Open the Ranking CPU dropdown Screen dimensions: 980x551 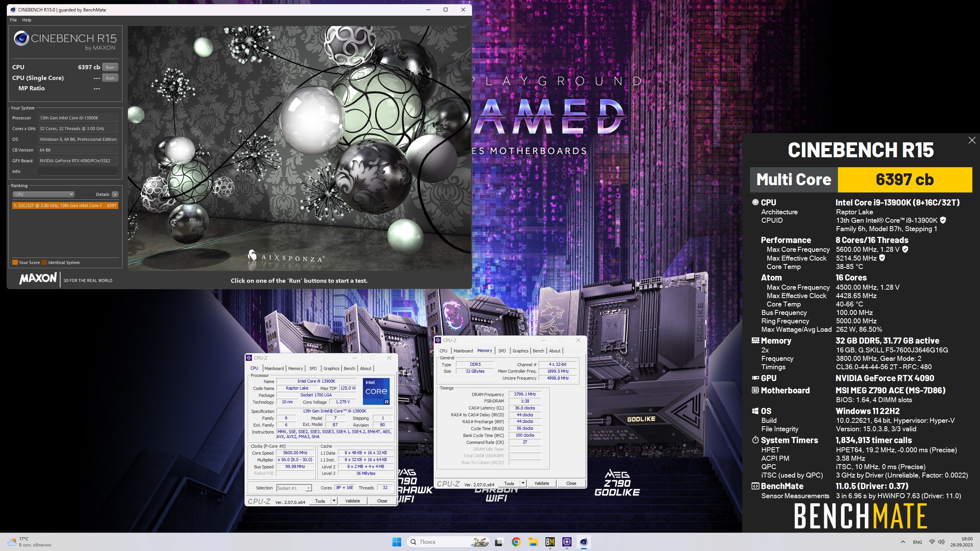tap(44, 194)
